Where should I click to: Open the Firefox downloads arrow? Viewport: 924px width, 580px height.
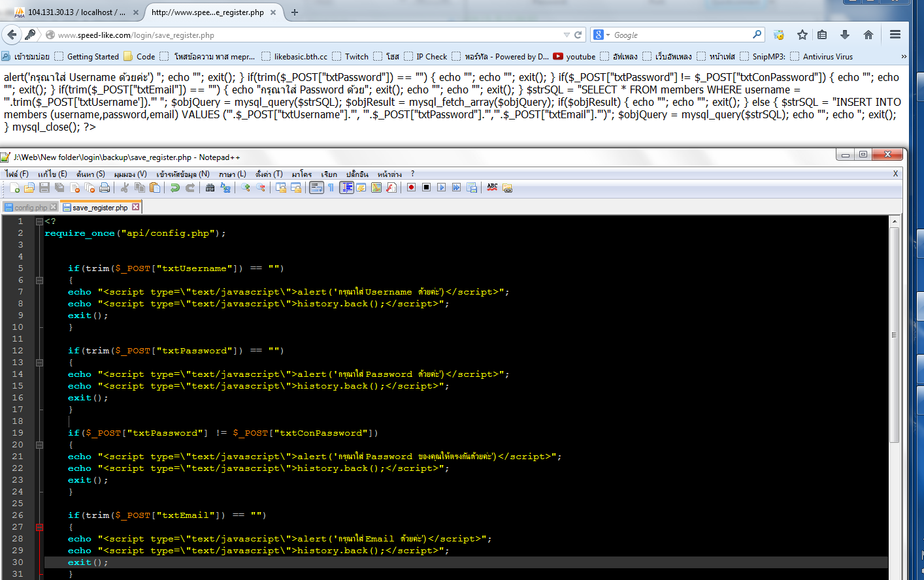tap(845, 35)
